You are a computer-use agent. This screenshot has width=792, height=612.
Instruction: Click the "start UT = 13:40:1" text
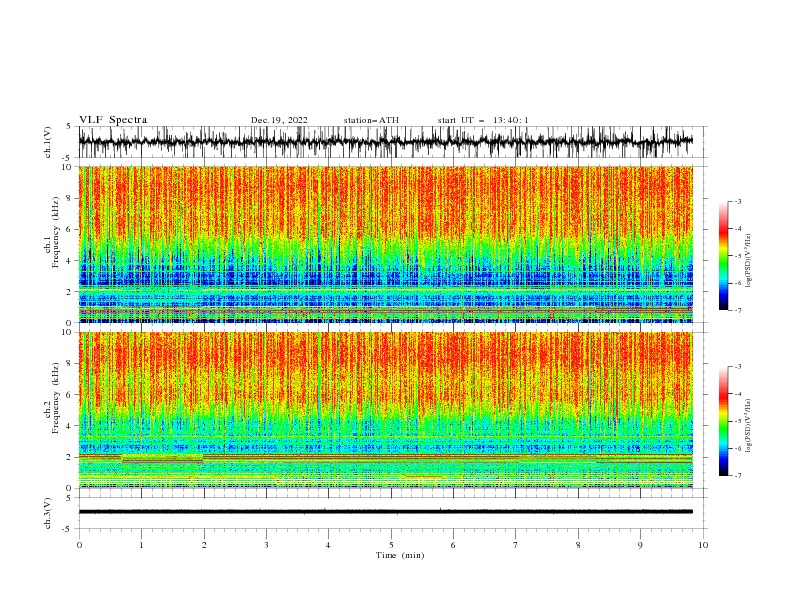(x=483, y=120)
